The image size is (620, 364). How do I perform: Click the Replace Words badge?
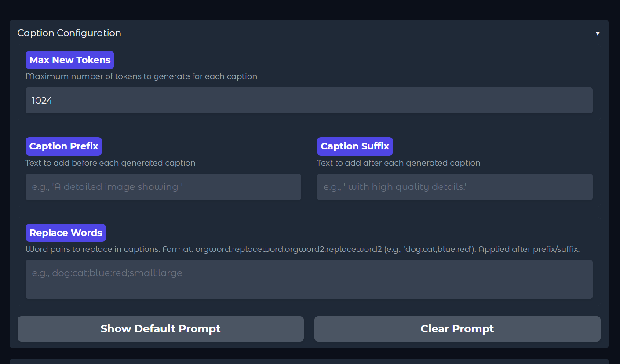tap(65, 233)
